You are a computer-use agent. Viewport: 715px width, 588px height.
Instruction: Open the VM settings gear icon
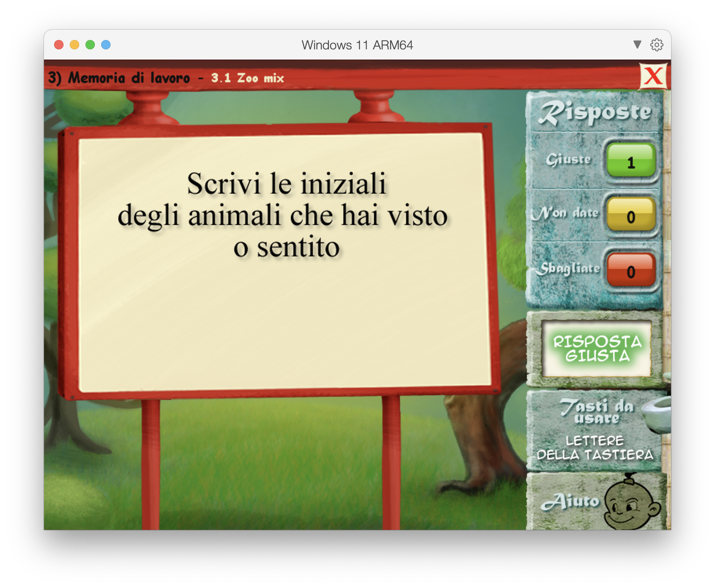[x=657, y=45]
